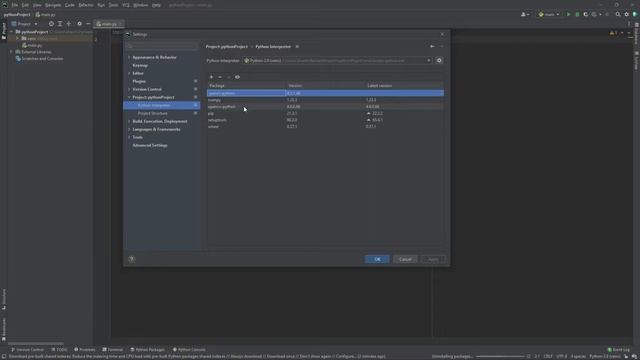Open the Structure vertical tool window tab
640x360 pixels.
click(4, 299)
